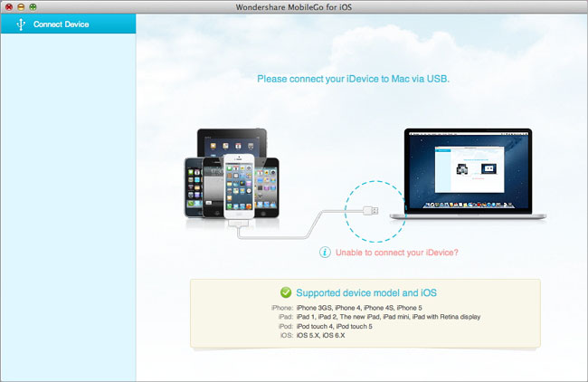The height and width of the screenshot is (382, 588).
Task: Click the iPod touch supported models line
Action: point(325,326)
